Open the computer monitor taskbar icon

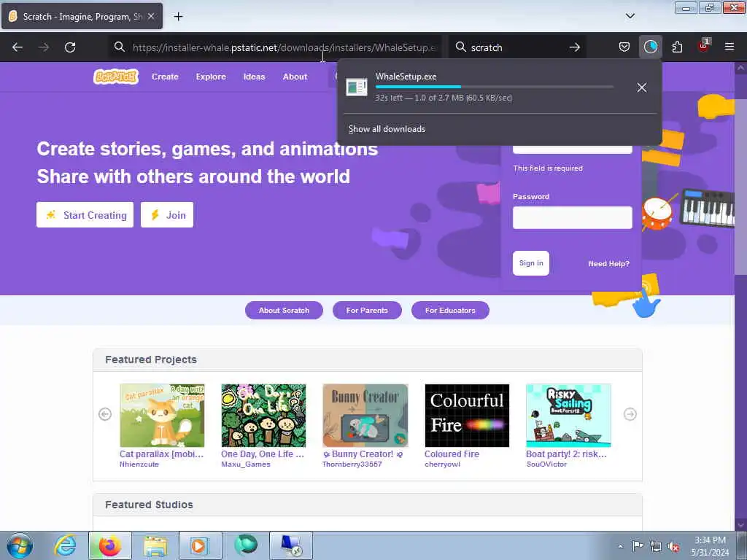pyautogui.click(x=290, y=545)
